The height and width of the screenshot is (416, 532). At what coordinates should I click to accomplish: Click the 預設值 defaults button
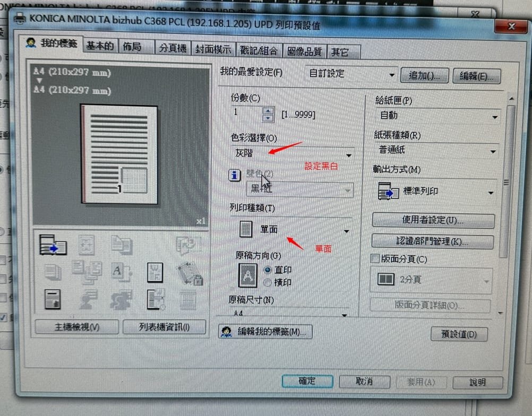coord(458,334)
